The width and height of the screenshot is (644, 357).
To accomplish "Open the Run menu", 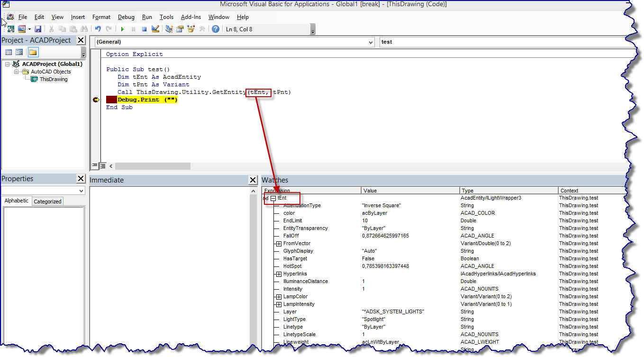I will 147,17.
